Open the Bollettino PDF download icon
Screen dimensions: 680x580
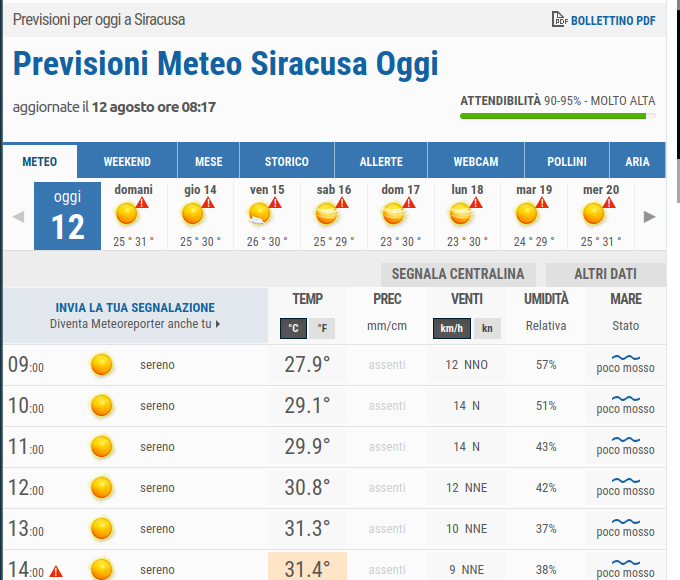tap(559, 19)
